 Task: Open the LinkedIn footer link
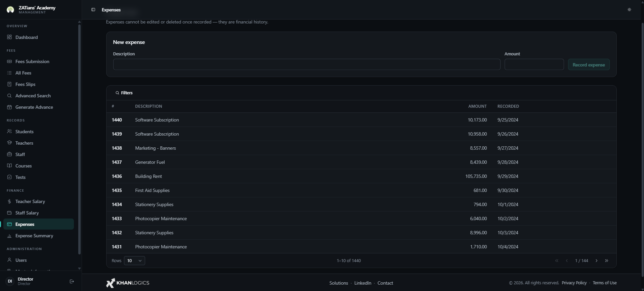[363, 283]
